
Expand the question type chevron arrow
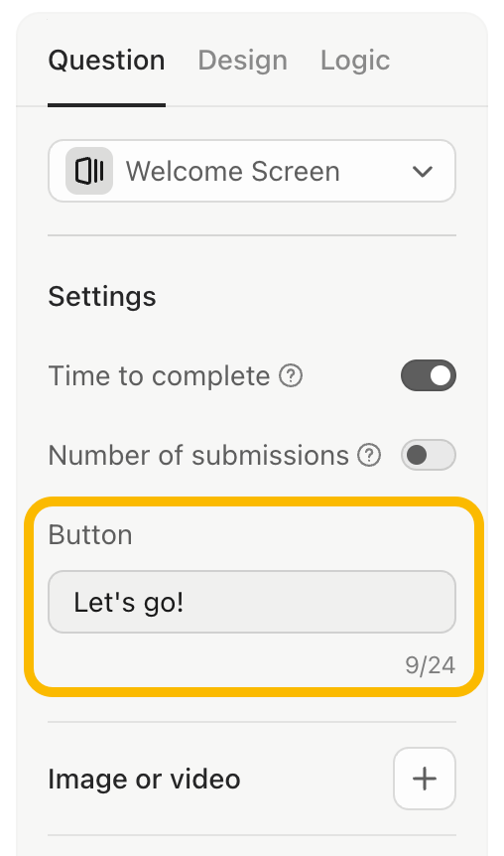click(x=423, y=172)
